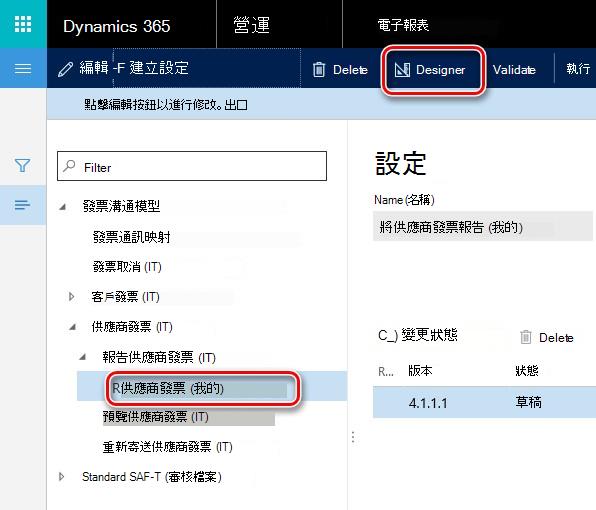Screen dimensions: 596x510
Task: Select version 4.1.1.1 cell
Action: (428, 403)
